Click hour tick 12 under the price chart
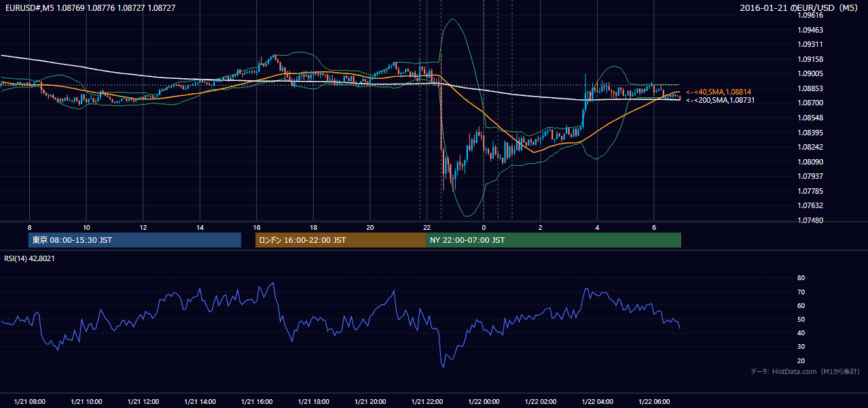 coord(143,227)
